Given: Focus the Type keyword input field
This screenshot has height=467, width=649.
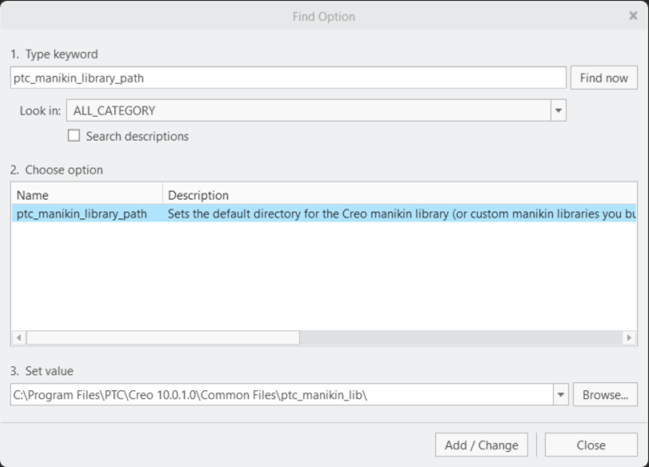Looking at the screenshot, I should 288,78.
